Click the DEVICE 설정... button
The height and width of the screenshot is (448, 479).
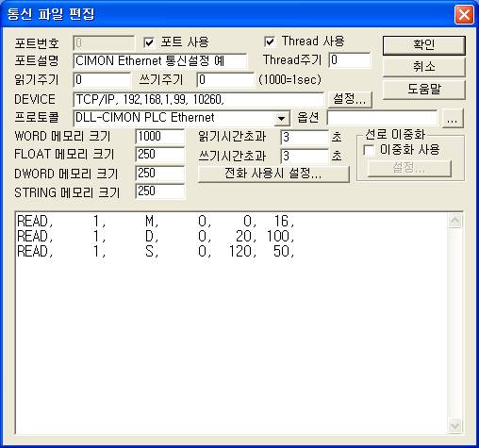tap(350, 99)
